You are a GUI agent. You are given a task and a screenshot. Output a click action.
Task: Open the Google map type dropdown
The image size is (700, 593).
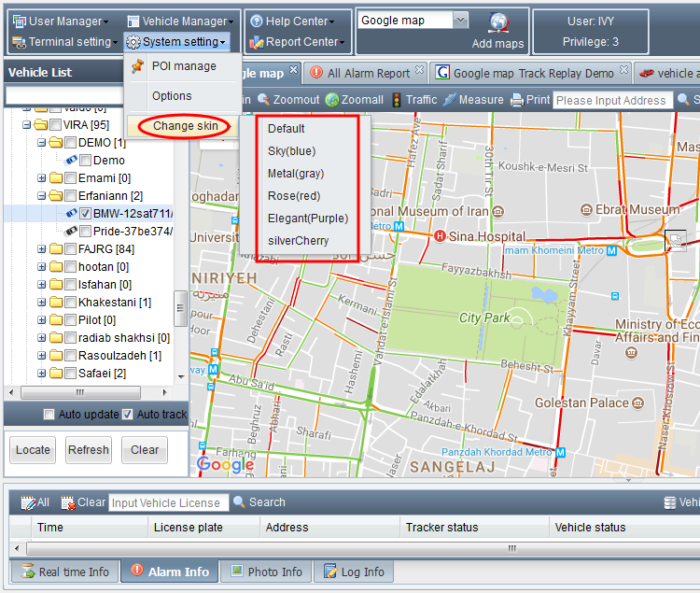460,21
